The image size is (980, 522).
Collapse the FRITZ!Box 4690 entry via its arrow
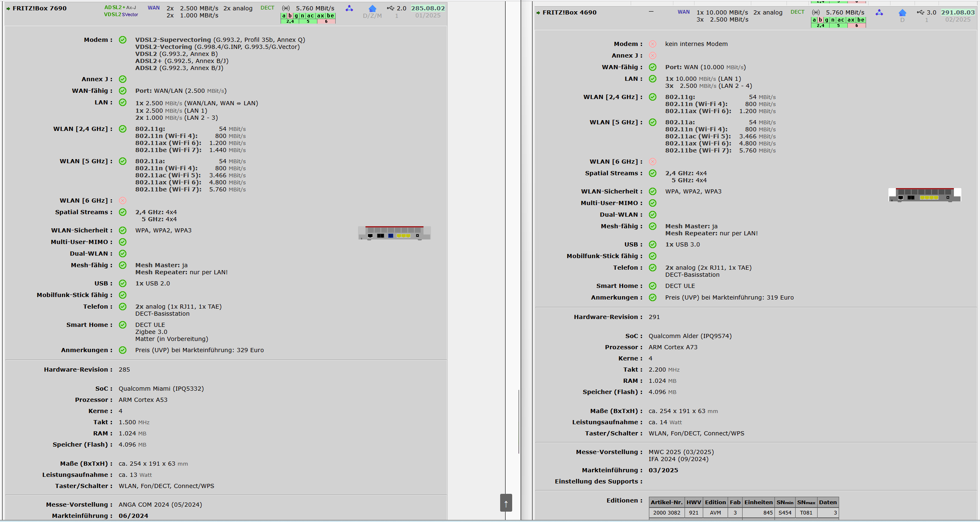(538, 13)
